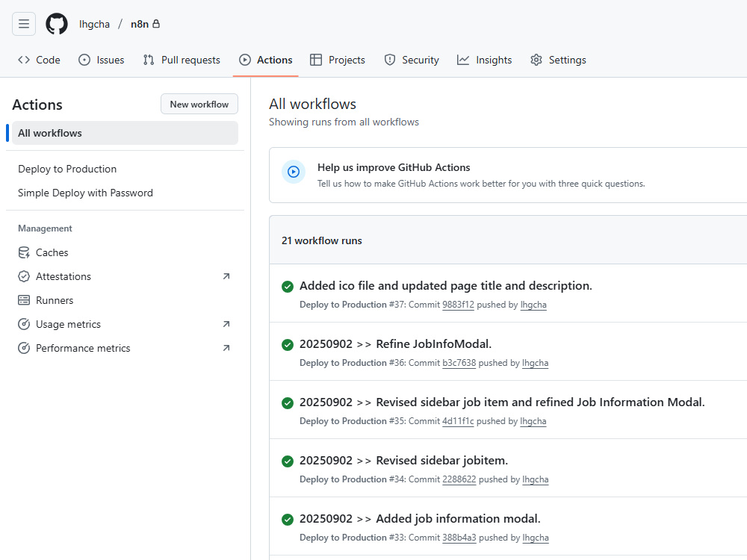The image size is (747, 560).
Task: Select All workflows in sidebar
Action: point(125,133)
